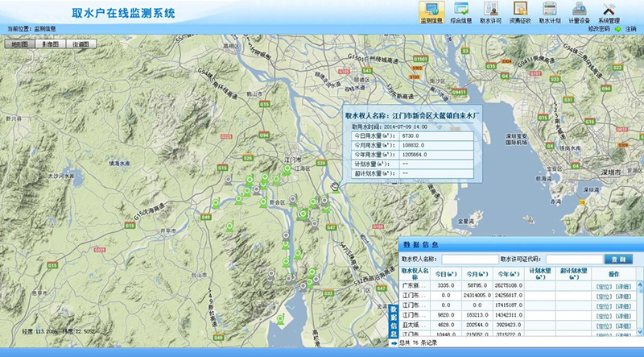Switch map to 影像图 imagery view

(x=50, y=44)
